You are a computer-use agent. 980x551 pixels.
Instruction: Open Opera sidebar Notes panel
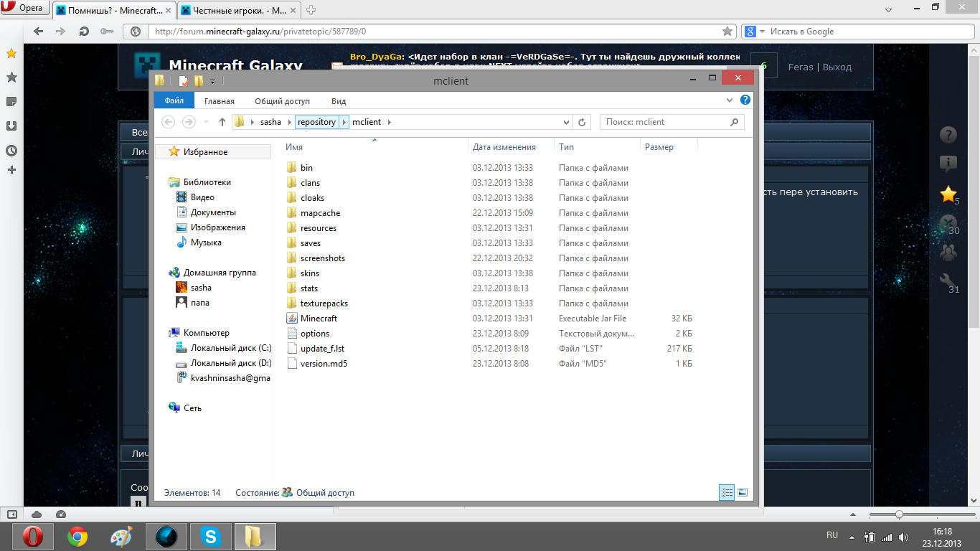pyautogui.click(x=11, y=101)
